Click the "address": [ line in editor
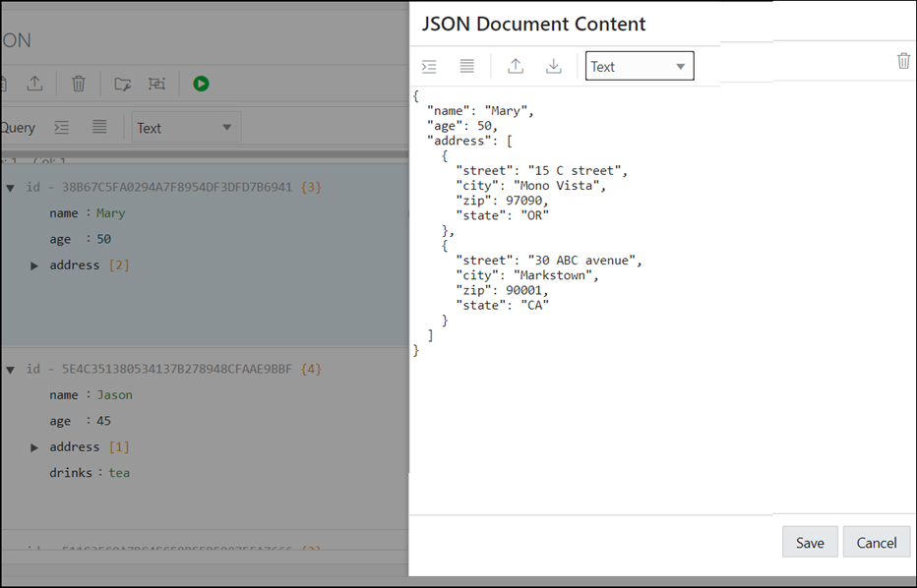The height and width of the screenshot is (588, 917). [x=469, y=141]
